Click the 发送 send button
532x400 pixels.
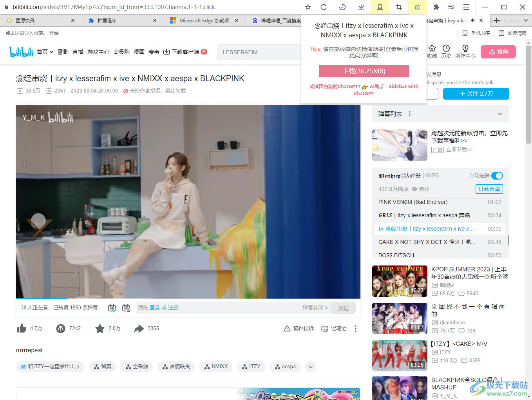coord(344,308)
